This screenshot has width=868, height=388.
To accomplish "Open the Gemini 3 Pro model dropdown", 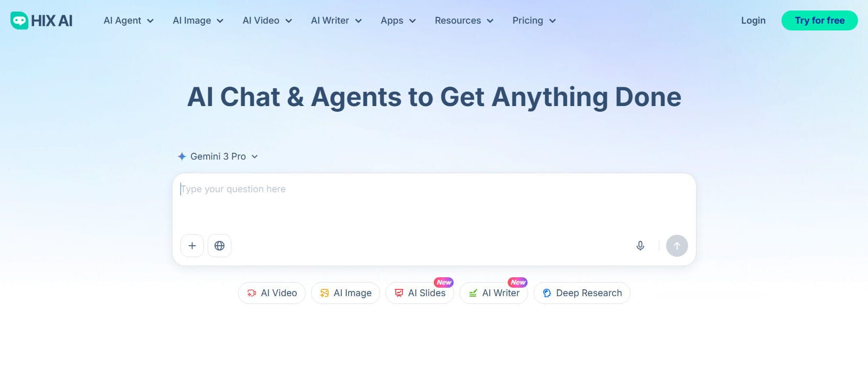I will [218, 156].
